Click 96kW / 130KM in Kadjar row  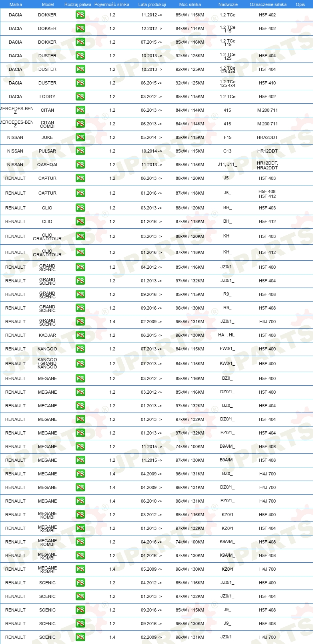(x=190, y=336)
